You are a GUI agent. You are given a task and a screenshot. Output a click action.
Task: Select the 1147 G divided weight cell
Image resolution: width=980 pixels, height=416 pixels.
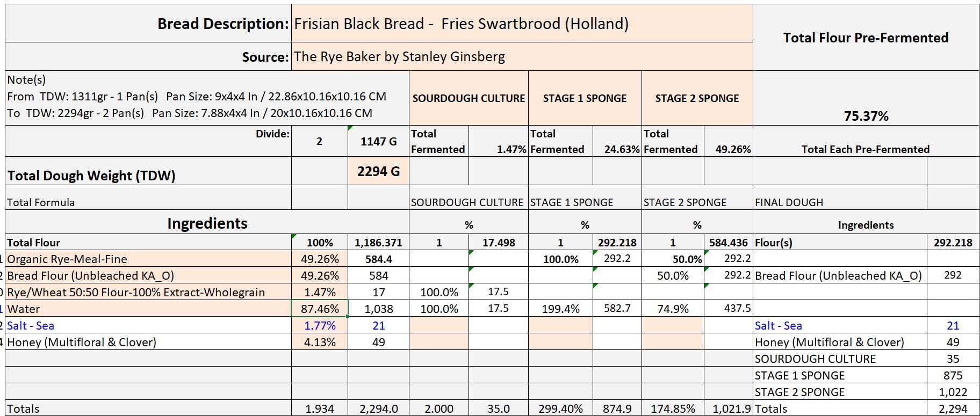point(378,142)
